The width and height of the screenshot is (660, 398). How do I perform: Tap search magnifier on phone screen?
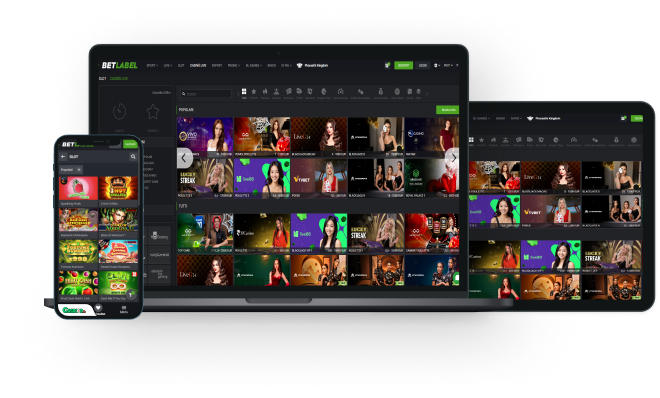pyautogui.click(x=133, y=157)
